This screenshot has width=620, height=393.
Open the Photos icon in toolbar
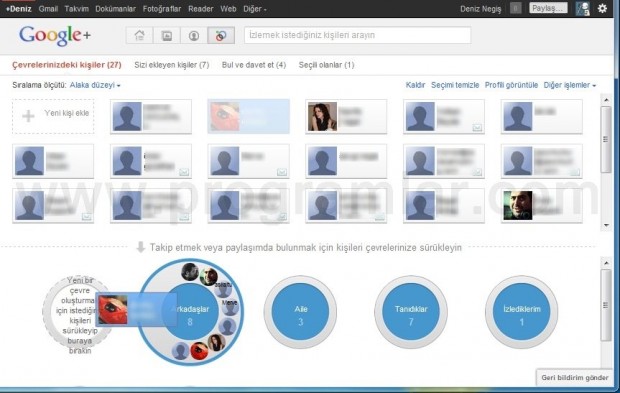[x=166, y=36]
